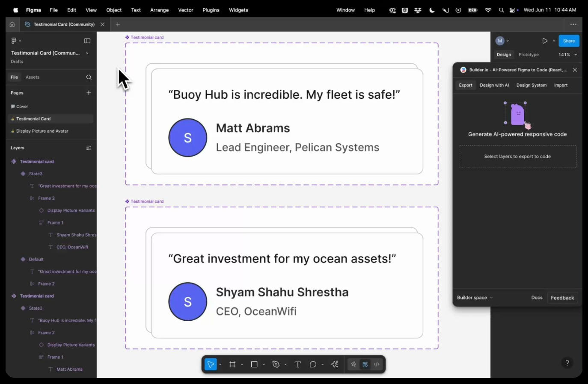This screenshot has width=588, height=384.
Task: Search layers with the magnifier icon
Action: [x=89, y=77]
